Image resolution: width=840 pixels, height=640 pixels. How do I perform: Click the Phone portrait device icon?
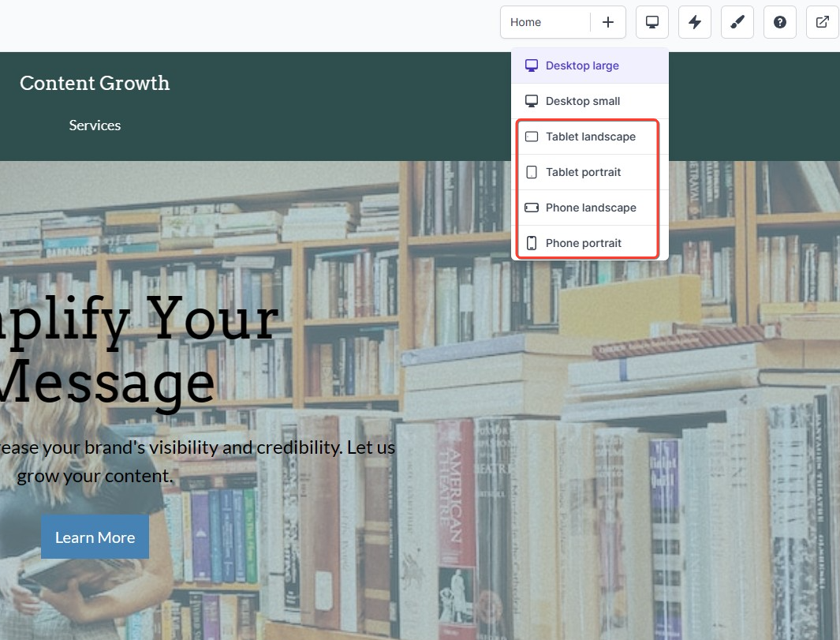532,243
